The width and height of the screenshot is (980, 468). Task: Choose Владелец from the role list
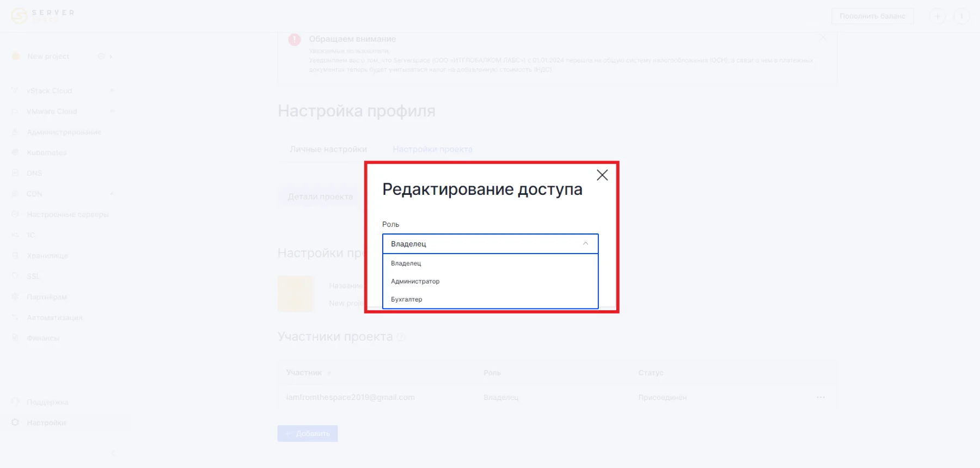click(490, 263)
